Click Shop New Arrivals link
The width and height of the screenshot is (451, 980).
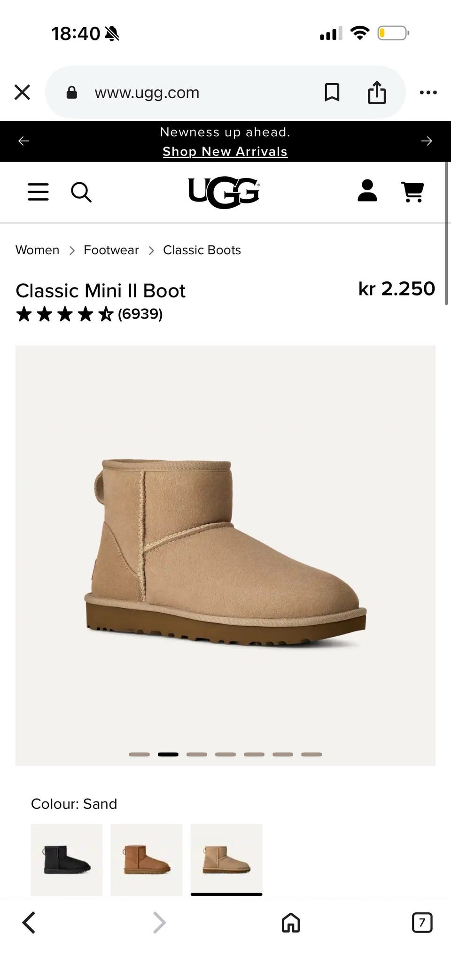[225, 152]
